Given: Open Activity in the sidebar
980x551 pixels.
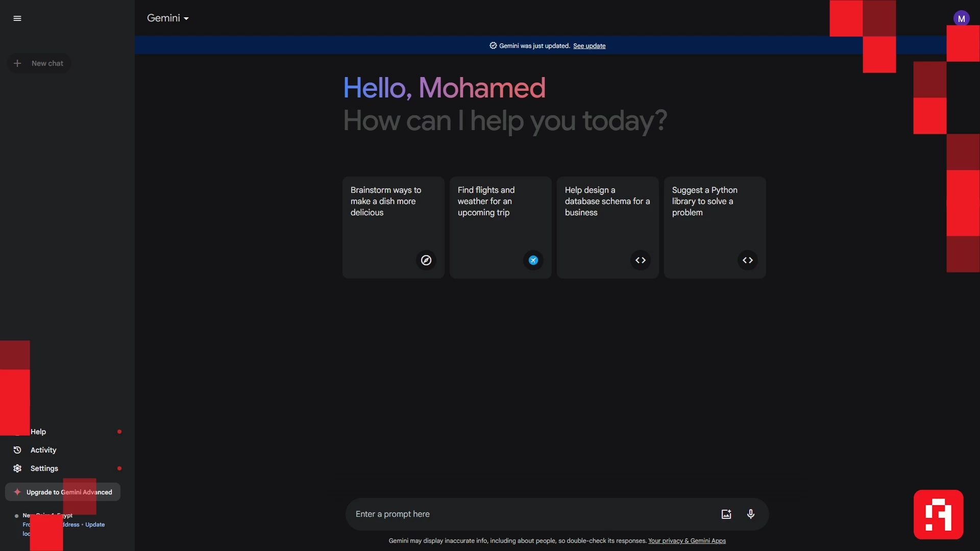Looking at the screenshot, I should click(x=66, y=450).
